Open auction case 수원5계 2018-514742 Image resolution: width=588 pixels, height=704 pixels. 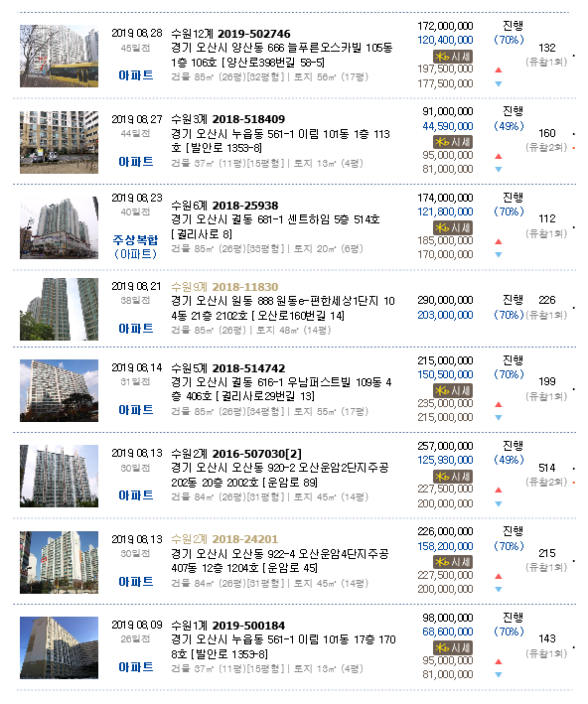click(x=227, y=368)
